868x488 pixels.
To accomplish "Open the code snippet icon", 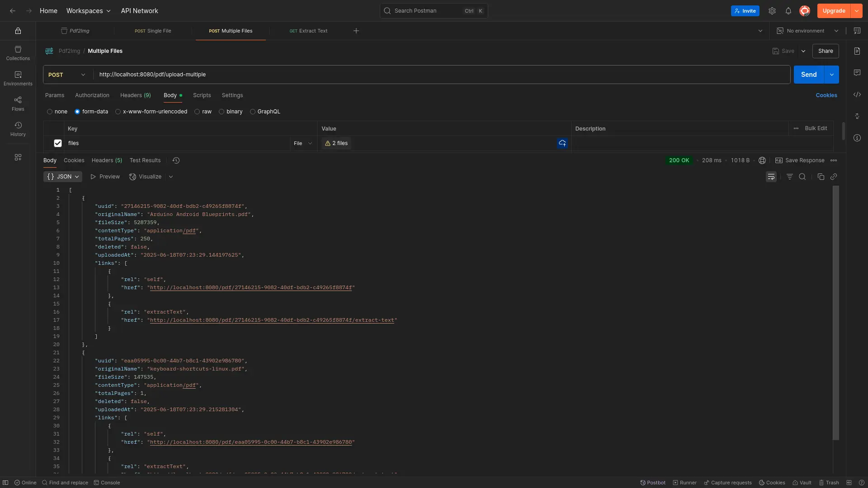I will (x=857, y=94).
